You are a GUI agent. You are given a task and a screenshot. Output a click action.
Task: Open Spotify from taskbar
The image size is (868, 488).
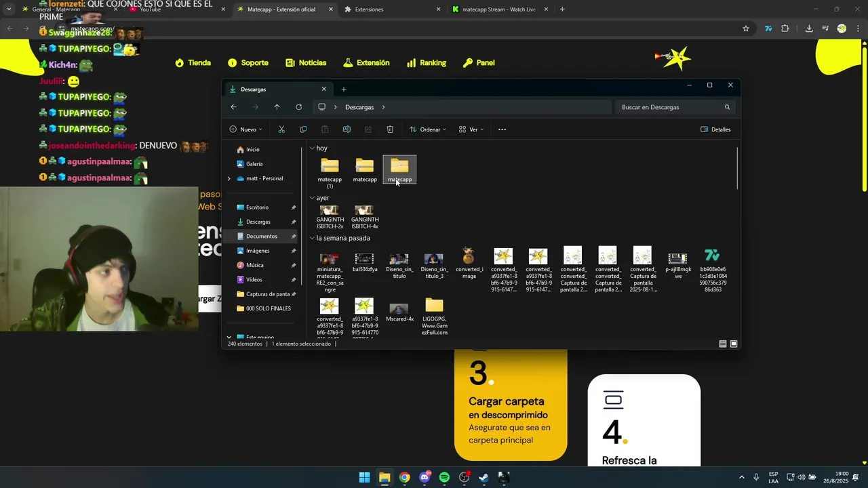point(444,477)
